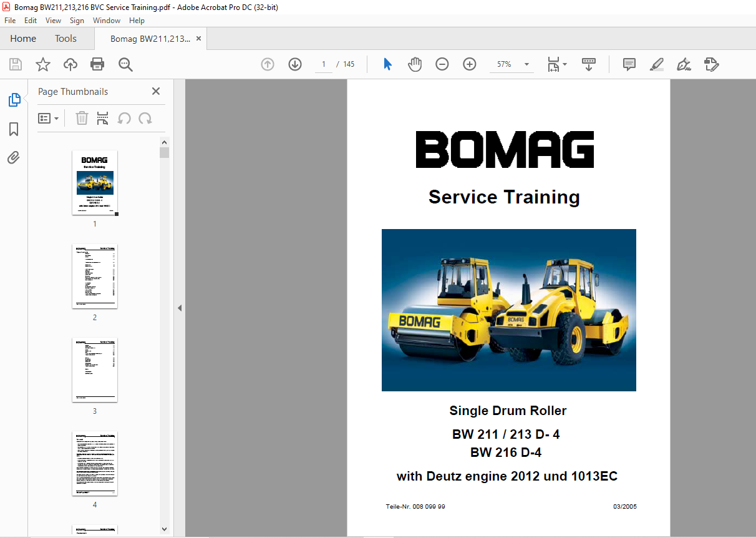Go to next page arrow
The image size is (756, 538).
295,64
